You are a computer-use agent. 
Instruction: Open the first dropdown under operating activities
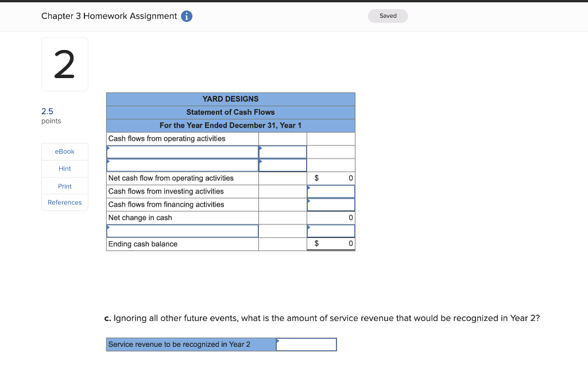pyautogui.click(x=182, y=152)
